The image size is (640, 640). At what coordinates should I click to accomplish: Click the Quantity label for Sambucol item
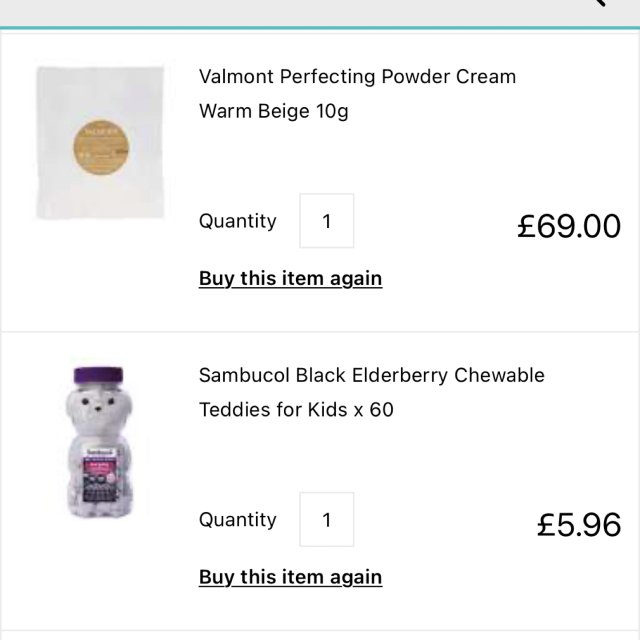tap(238, 520)
